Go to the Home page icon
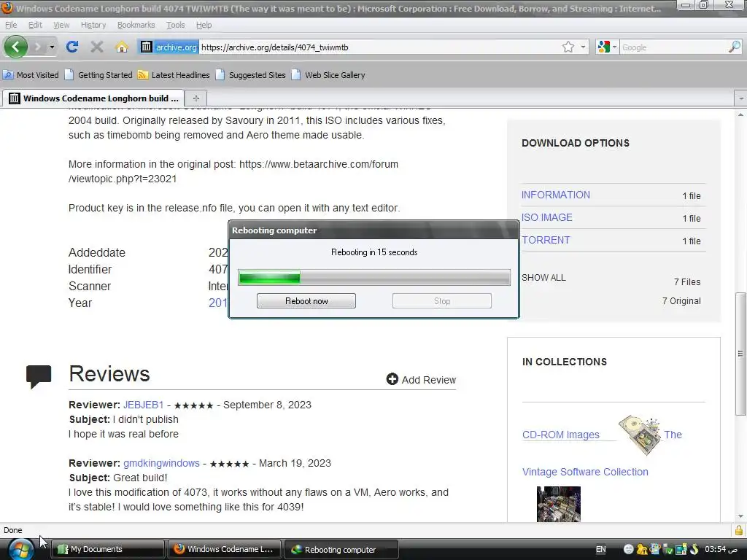 tap(122, 47)
